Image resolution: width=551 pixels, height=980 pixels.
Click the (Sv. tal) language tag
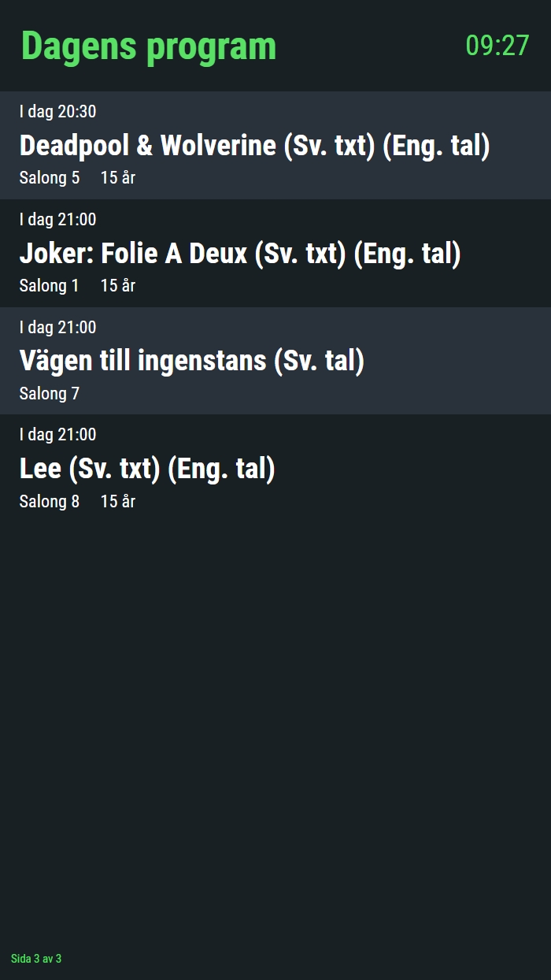coord(319,361)
